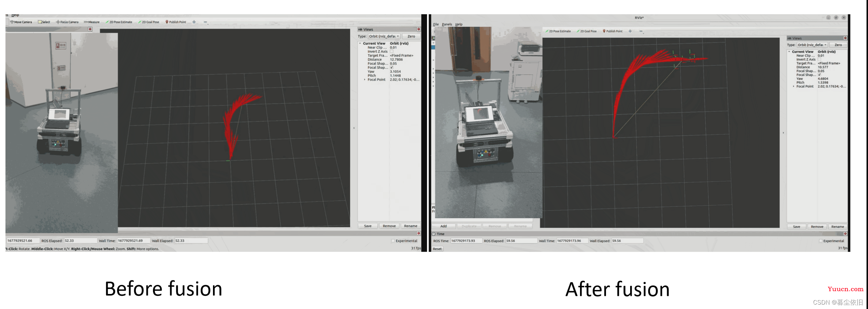The image size is (868, 309).
Task: Open the view Type dropdown in right window
Action: click(812, 45)
